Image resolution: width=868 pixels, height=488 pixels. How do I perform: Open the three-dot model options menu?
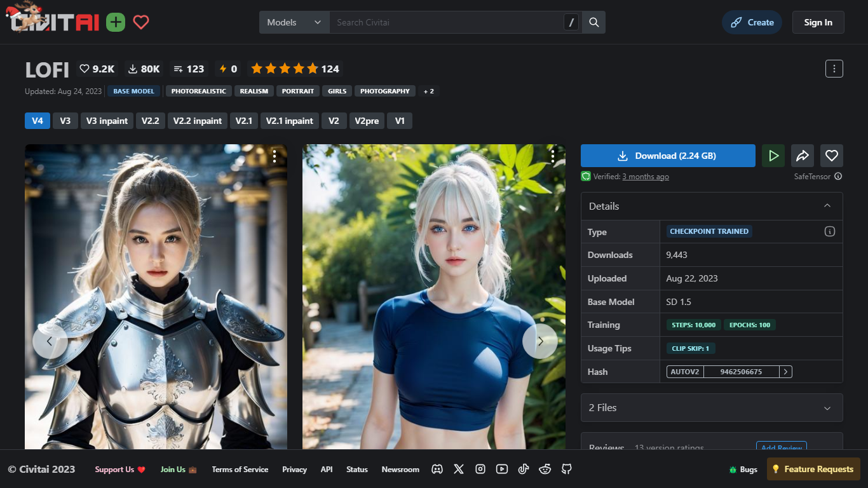click(834, 69)
